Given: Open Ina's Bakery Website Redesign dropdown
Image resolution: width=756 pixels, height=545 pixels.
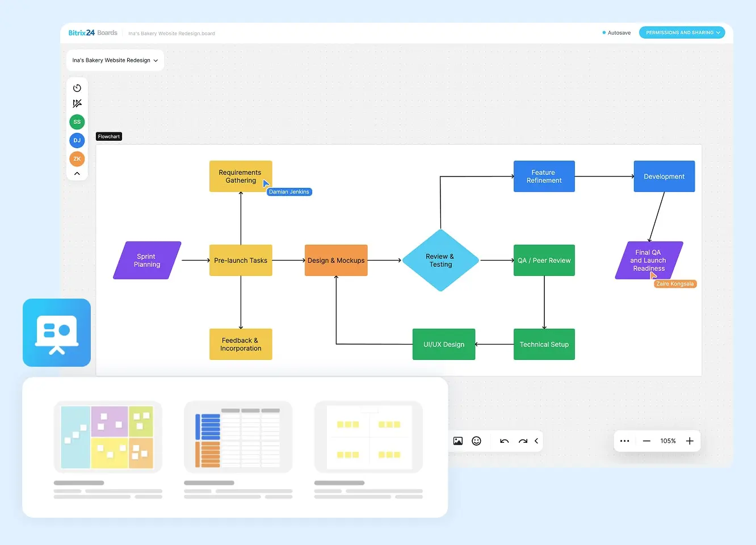Looking at the screenshot, I should pyautogui.click(x=115, y=60).
